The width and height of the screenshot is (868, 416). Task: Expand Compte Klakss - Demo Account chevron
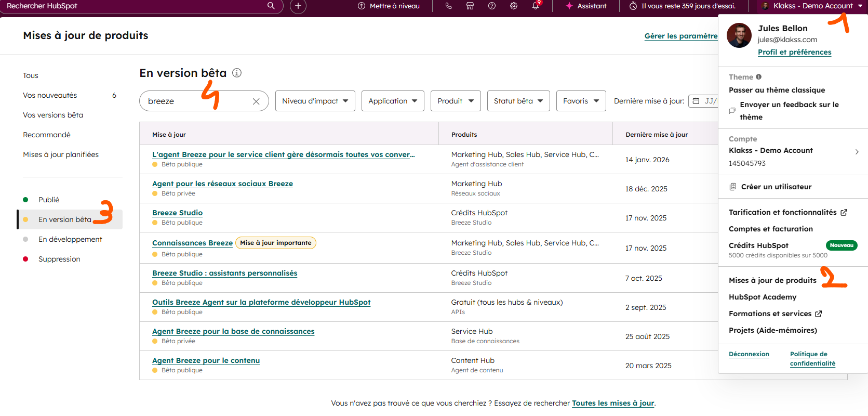857,152
